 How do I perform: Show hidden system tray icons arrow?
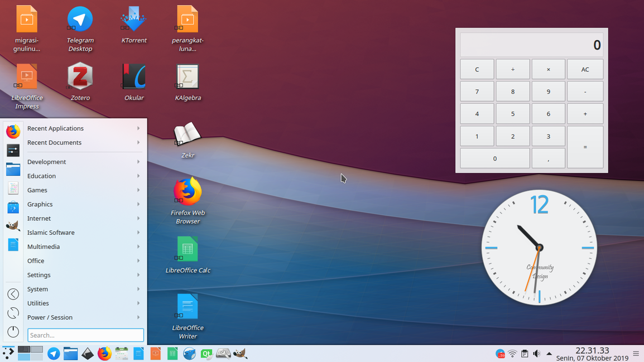pos(549,354)
